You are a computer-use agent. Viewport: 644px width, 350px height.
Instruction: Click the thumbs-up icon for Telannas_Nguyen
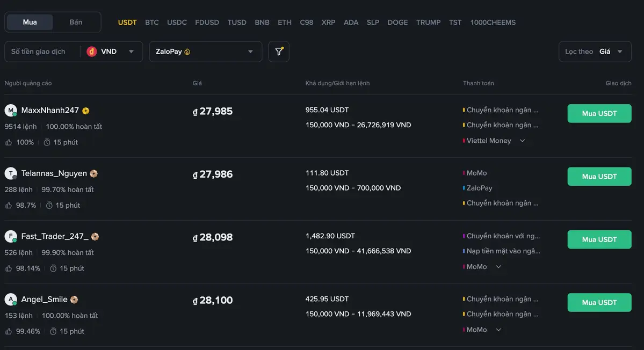coord(9,205)
